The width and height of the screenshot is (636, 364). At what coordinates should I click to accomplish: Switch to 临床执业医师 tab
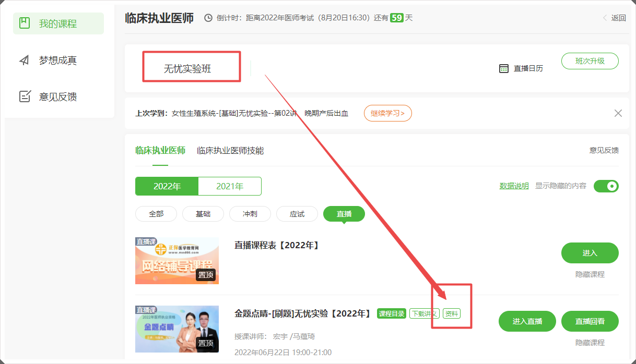[160, 151]
